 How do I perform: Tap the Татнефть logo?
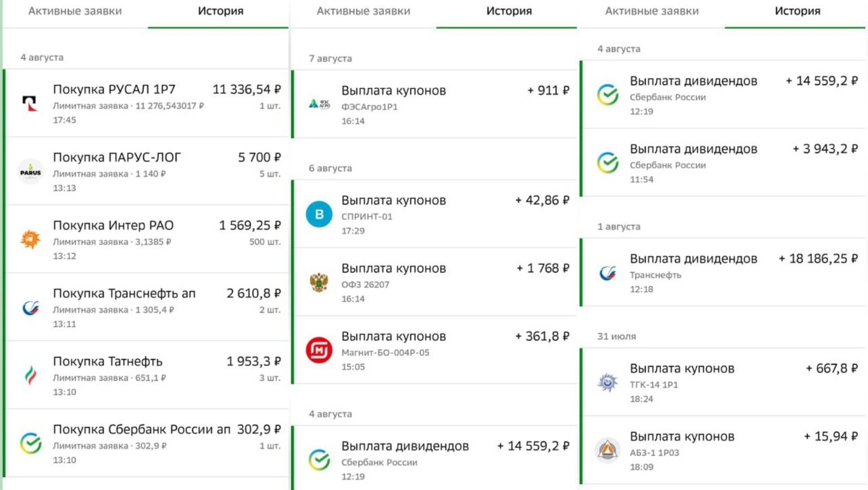point(30,376)
